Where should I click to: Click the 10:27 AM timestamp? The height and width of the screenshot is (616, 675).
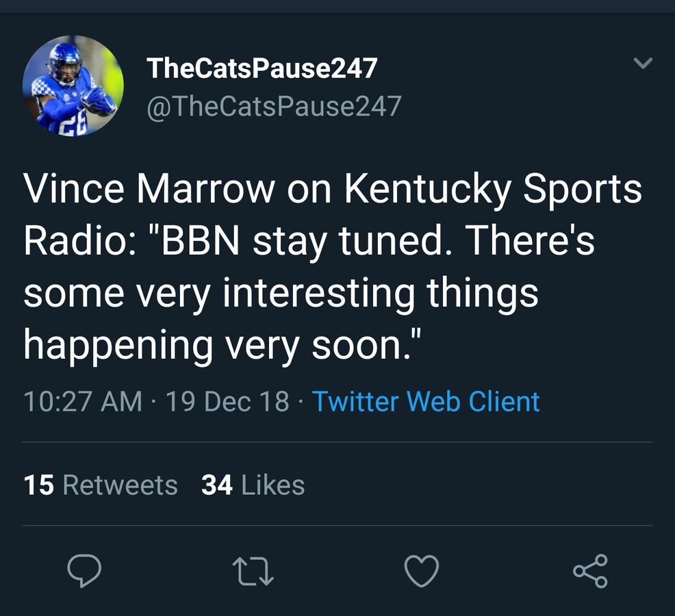pyautogui.click(x=83, y=401)
